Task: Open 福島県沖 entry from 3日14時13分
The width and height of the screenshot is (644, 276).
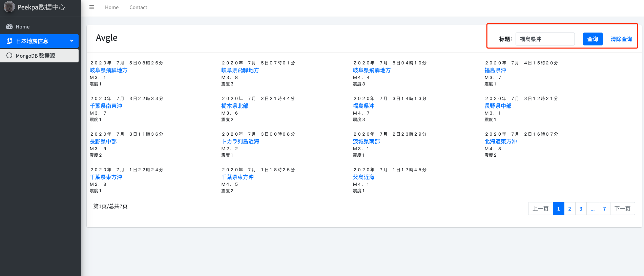Action: click(363, 106)
